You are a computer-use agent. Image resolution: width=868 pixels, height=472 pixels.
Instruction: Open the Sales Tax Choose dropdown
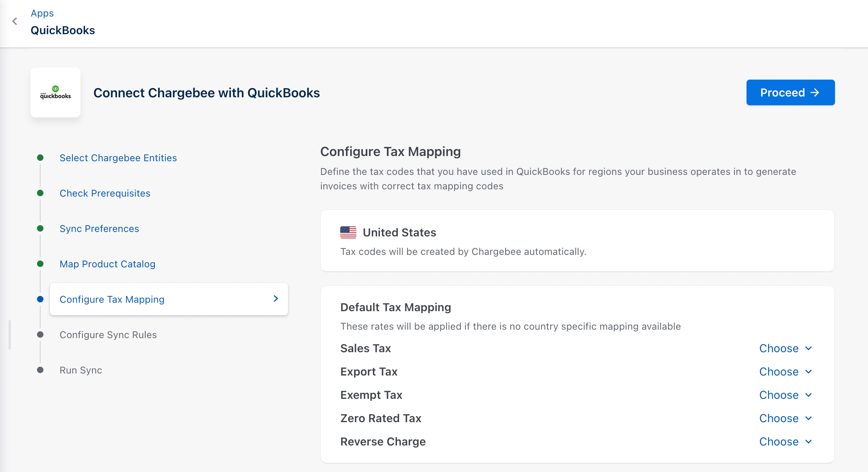tap(785, 348)
